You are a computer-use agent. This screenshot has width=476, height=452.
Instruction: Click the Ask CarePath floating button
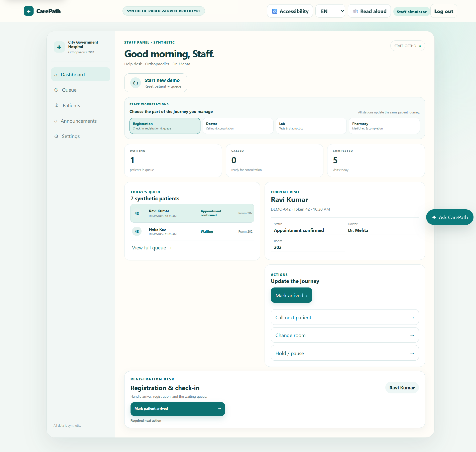pyautogui.click(x=450, y=217)
